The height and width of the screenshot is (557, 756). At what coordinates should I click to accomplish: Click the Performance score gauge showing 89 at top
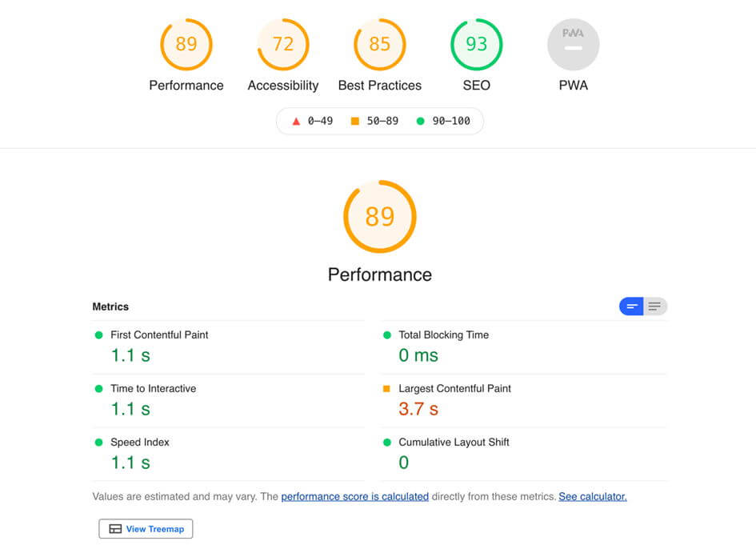(186, 44)
